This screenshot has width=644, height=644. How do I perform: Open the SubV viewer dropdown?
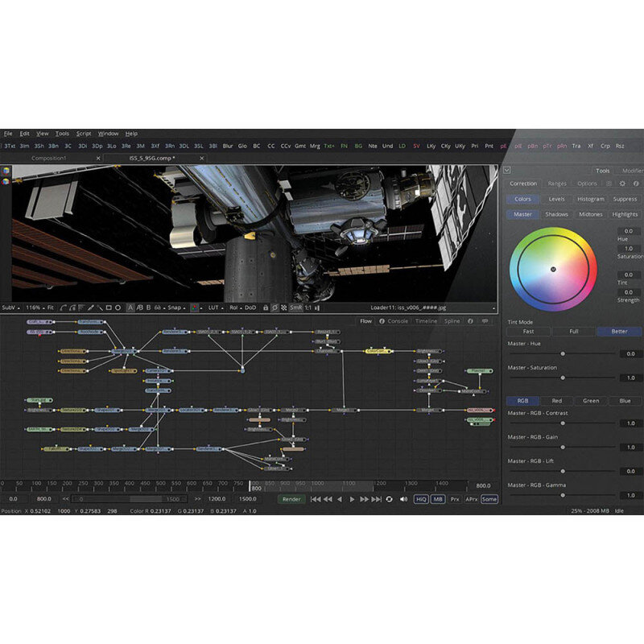point(10,308)
